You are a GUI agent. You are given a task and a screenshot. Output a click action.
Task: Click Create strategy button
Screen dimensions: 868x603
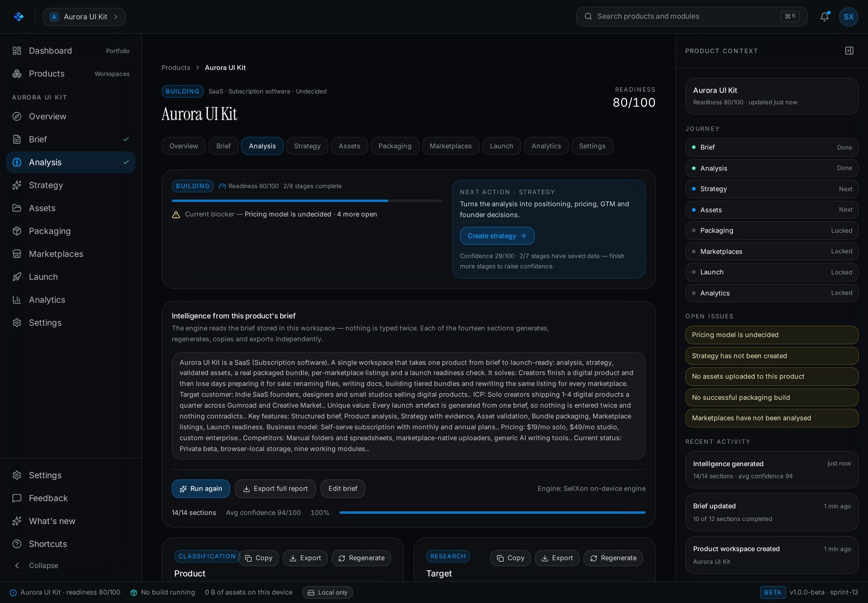pyautogui.click(x=497, y=236)
